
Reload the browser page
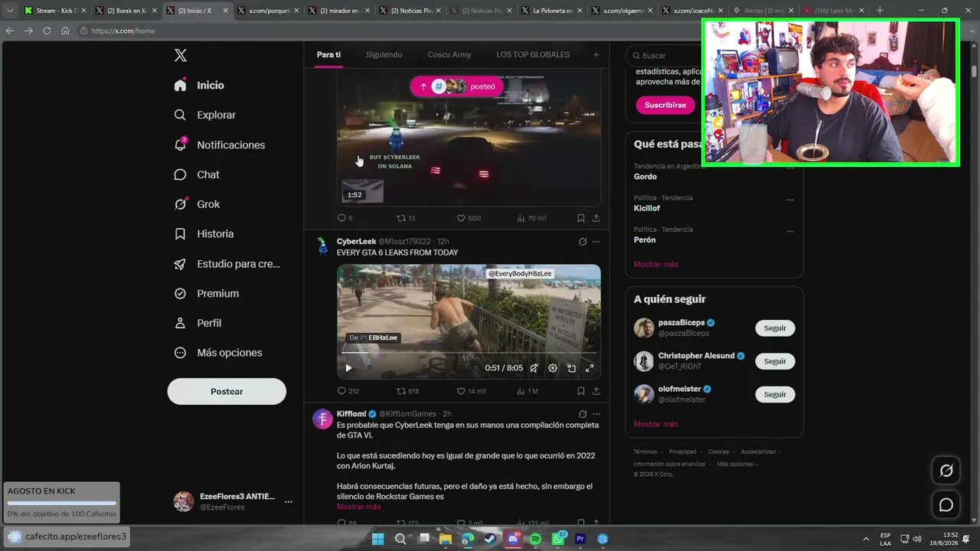click(x=47, y=31)
